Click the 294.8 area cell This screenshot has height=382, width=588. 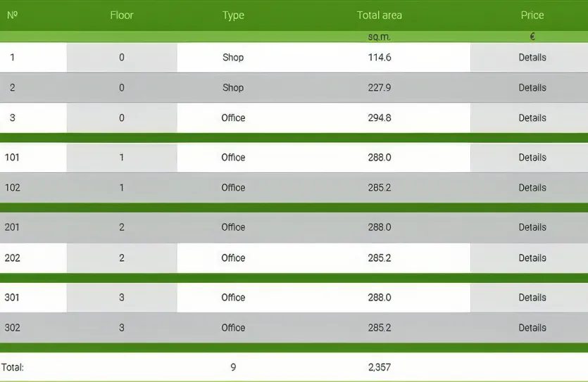pos(379,118)
